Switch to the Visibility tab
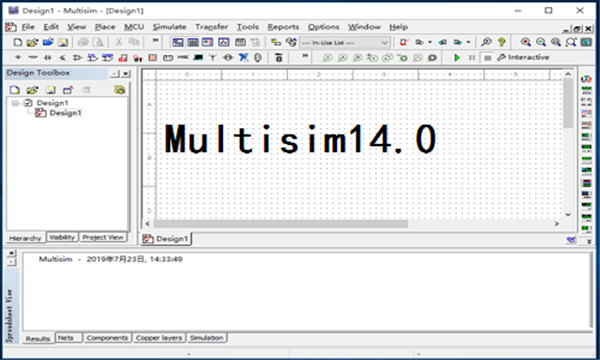 62,237
